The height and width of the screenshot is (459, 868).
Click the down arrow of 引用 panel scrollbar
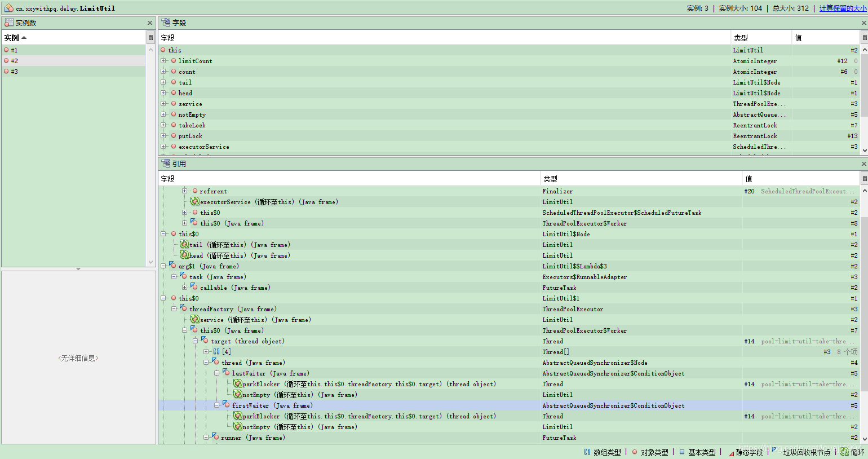tap(864, 439)
